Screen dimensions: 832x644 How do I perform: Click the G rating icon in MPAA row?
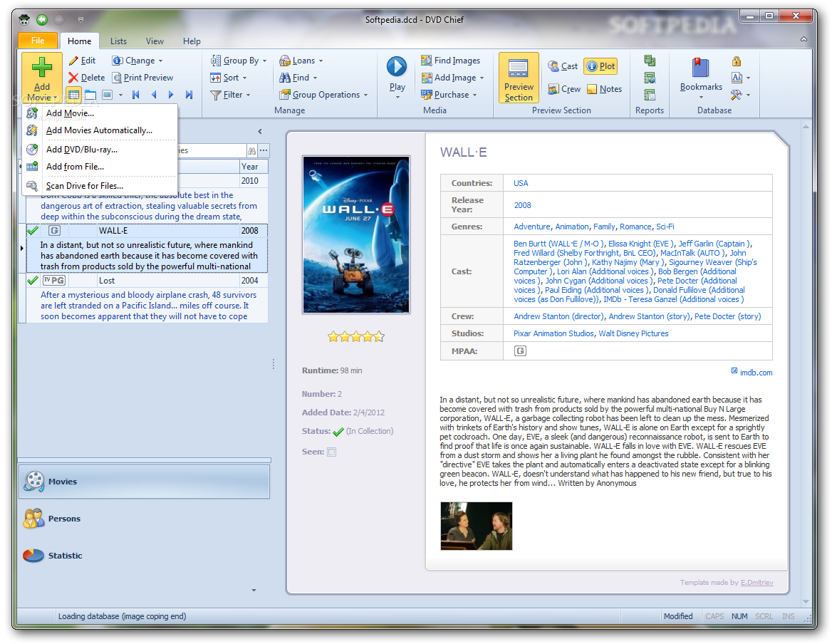click(x=521, y=351)
